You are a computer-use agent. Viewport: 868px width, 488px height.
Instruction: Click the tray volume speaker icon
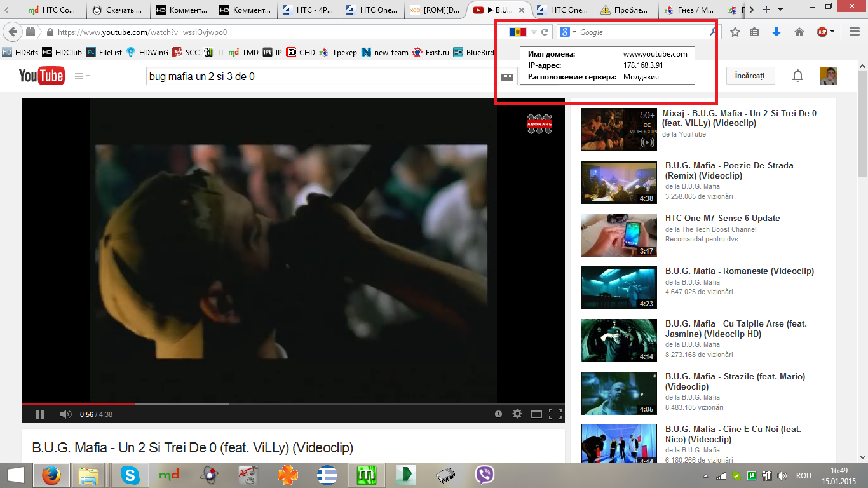coord(783,475)
